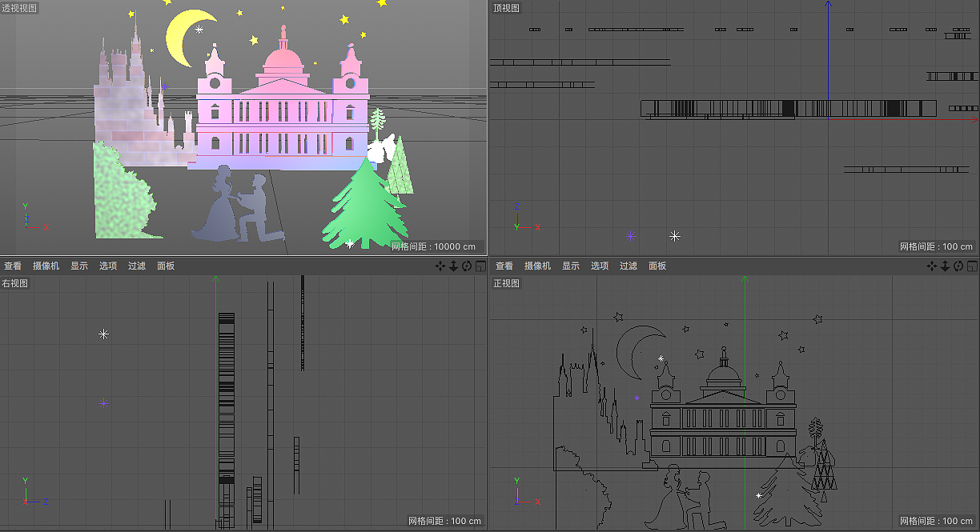Viewport: 980px width, 532px height.
Task: Open 过滤 menu of the front view
Action: [x=629, y=266]
